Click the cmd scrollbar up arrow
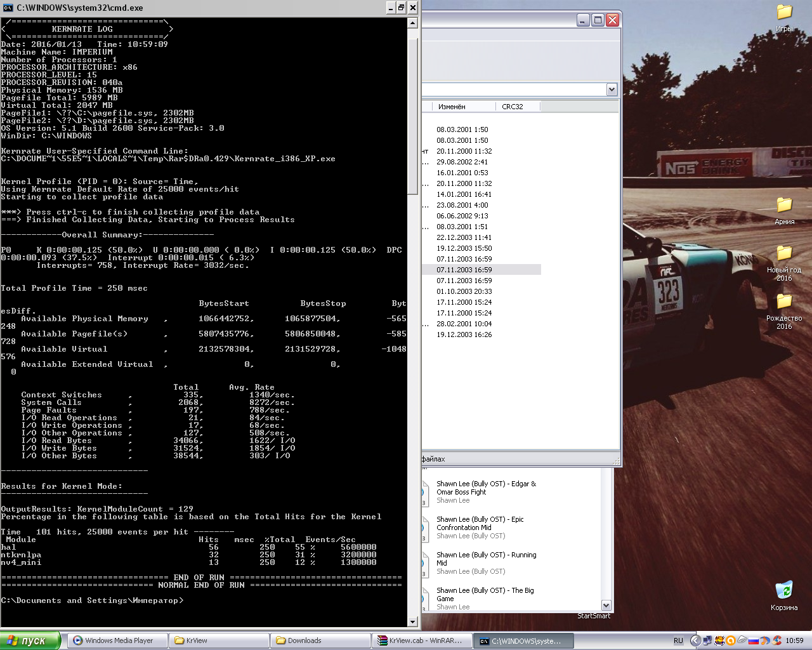The image size is (812, 650). point(412,23)
